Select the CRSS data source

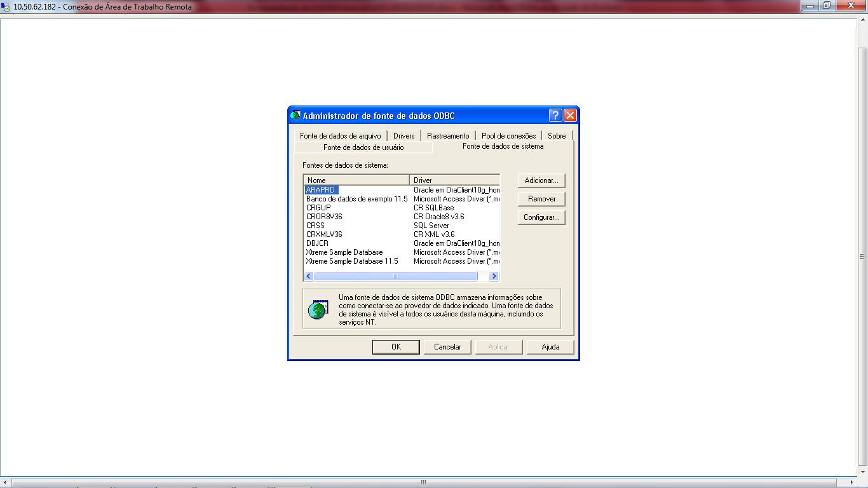point(315,226)
